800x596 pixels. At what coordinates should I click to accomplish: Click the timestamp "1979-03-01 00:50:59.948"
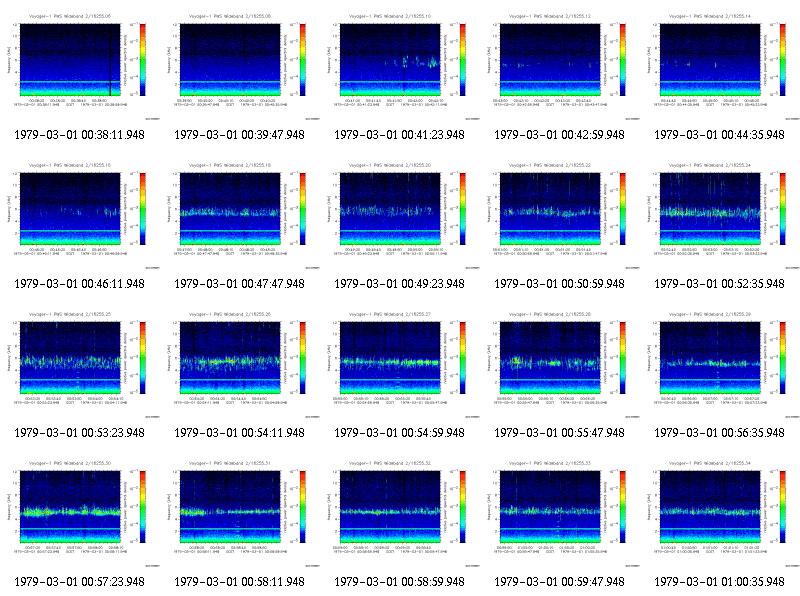pos(560,284)
